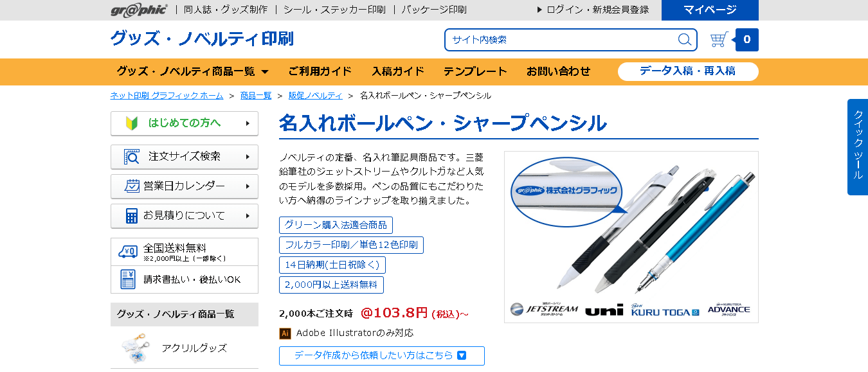Click the Adobe Illustrator Ai icon
The image size is (868, 372).
[x=285, y=333]
